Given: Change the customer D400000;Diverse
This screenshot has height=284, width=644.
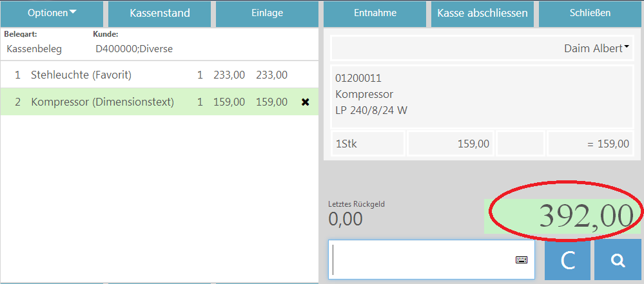Looking at the screenshot, I should coord(134,48).
